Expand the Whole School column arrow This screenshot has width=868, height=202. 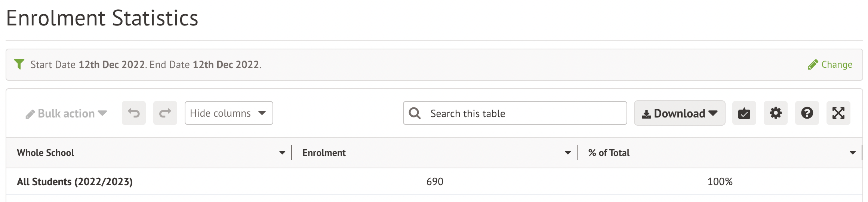[282, 153]
